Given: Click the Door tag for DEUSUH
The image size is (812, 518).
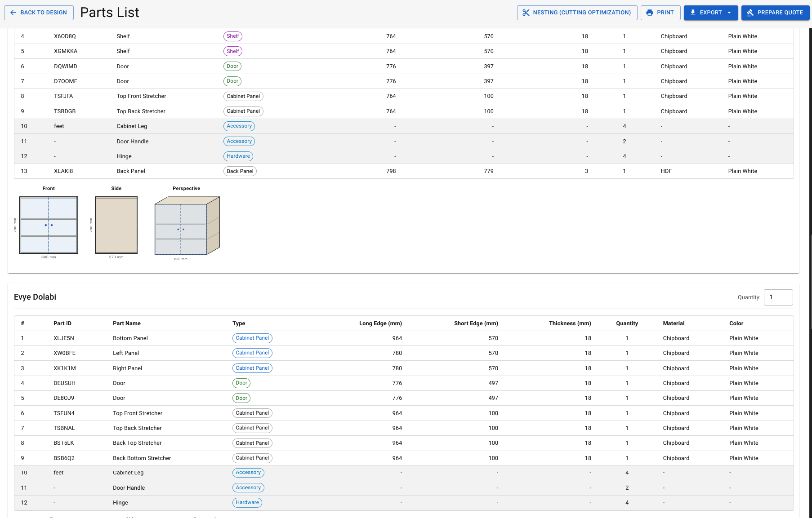Looking at the screenshot, I should click(x=241, y=383).
